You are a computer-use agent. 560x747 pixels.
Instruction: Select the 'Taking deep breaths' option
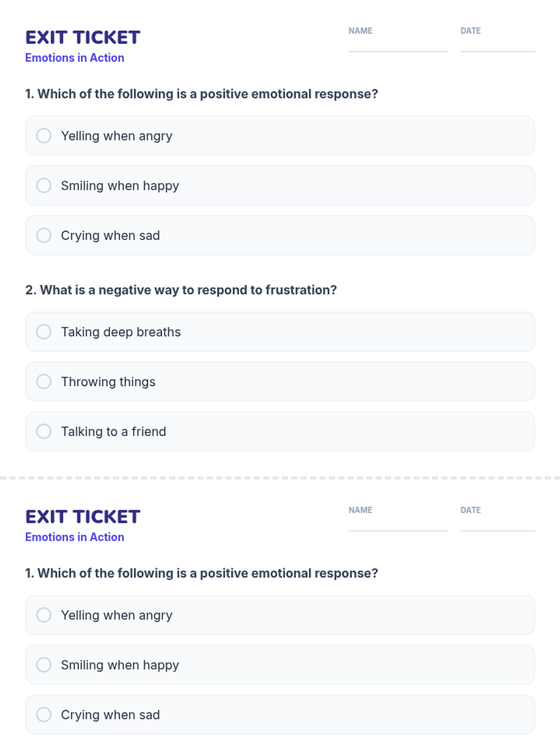coord(44,332)
